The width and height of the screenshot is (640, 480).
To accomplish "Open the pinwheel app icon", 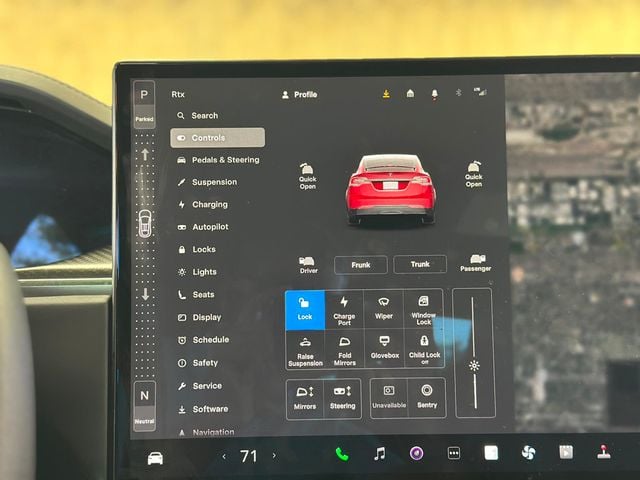I will click(529, 452).
